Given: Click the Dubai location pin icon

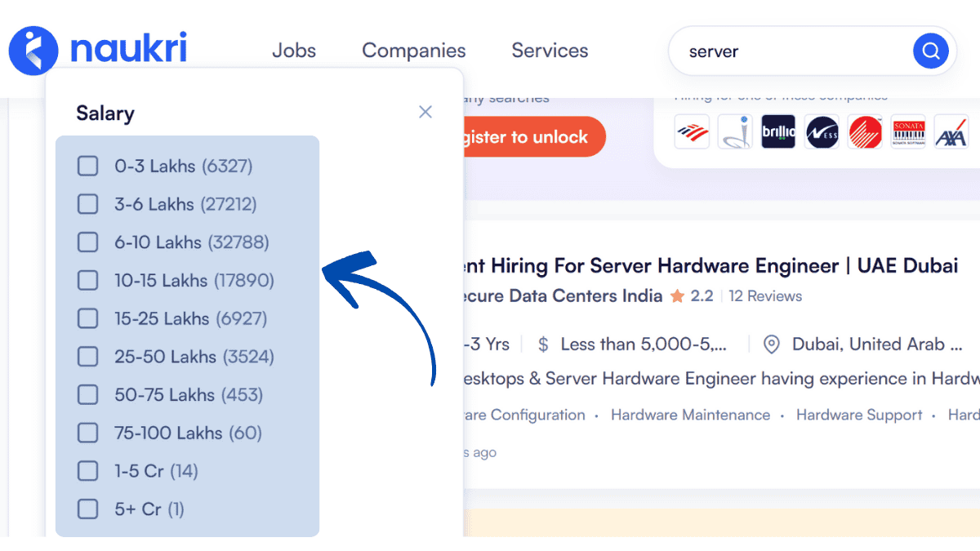Looking at the screenshot, I should click(771, 344).
